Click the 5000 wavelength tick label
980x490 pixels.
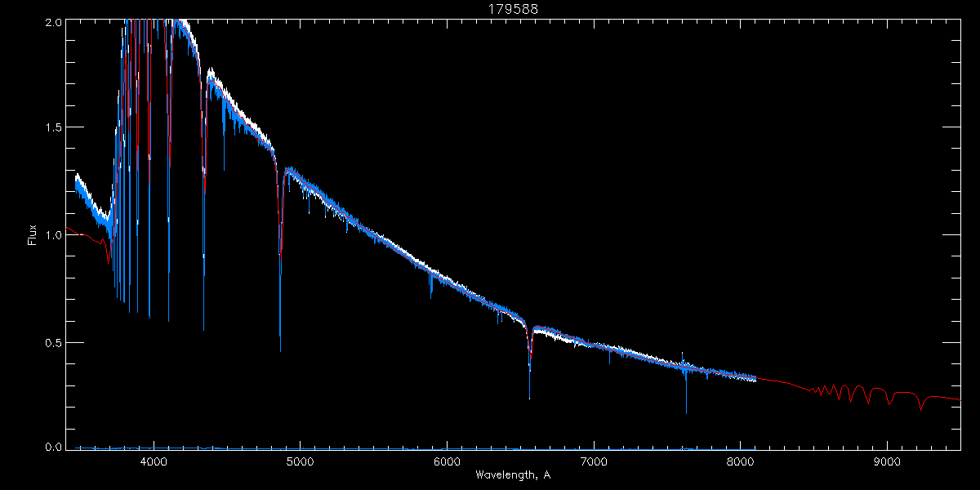300,461
